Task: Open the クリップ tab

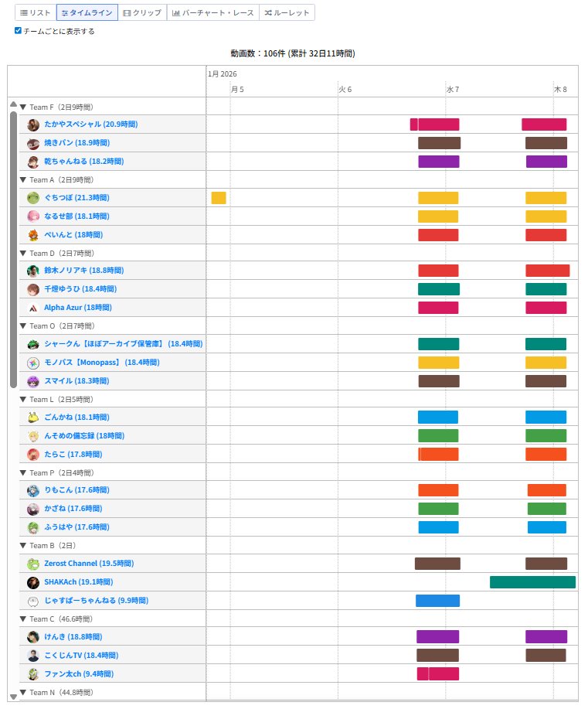Action: (142, 12)
